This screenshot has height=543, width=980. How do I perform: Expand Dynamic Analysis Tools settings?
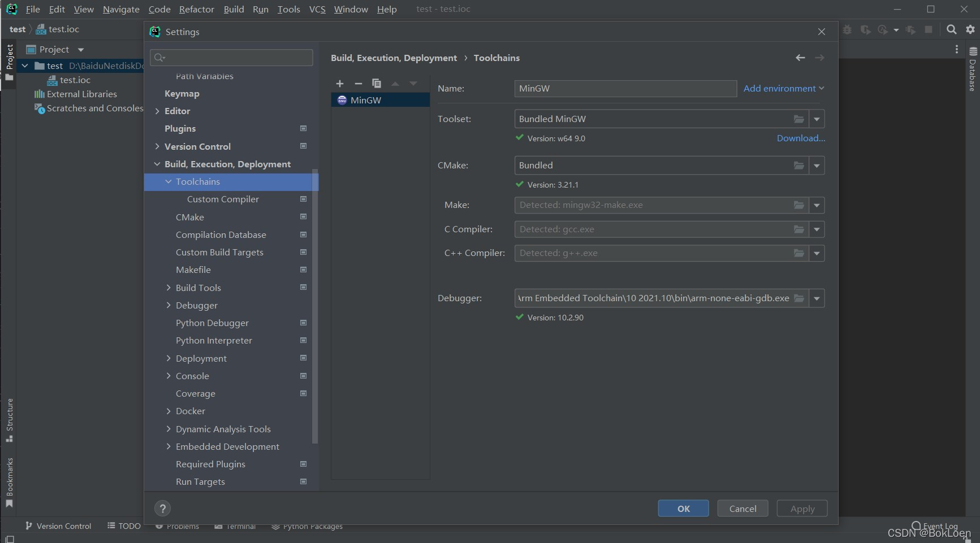point(169,429)
